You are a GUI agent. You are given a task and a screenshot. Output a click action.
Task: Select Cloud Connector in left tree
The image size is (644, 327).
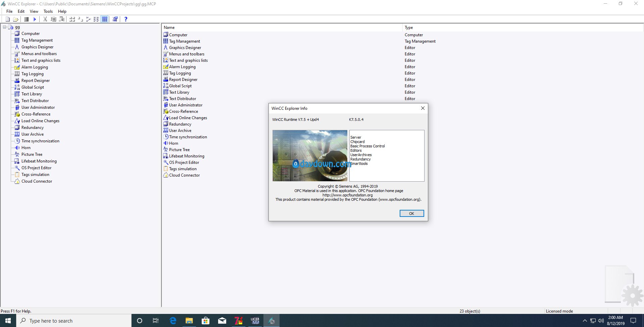[x=37, y=181]
